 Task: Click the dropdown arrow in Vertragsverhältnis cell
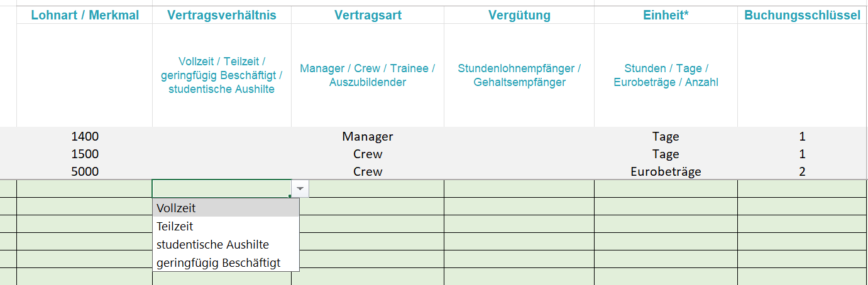(300, 188)
